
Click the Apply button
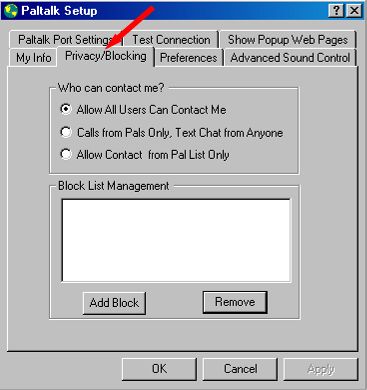point(321,369)
